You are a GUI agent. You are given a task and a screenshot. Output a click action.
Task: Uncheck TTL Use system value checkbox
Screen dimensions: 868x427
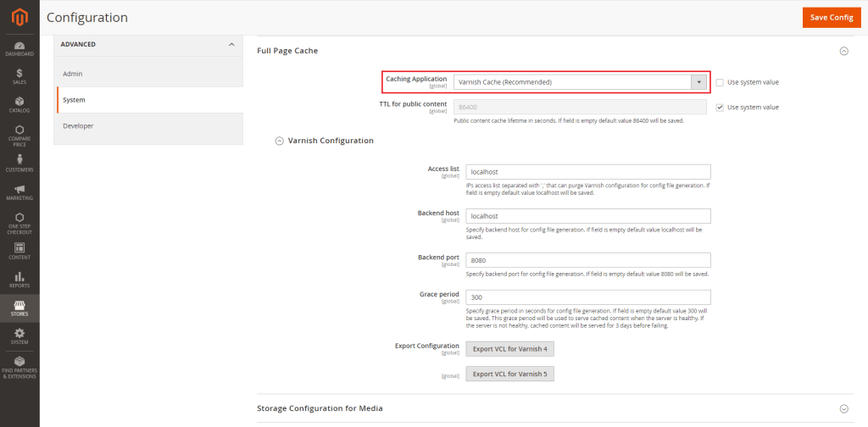[x=720, y=108]
